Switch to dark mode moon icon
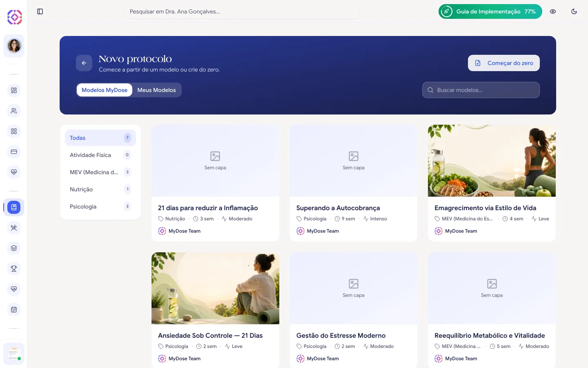This screenshot has height=368, width=588. [574, 11]
